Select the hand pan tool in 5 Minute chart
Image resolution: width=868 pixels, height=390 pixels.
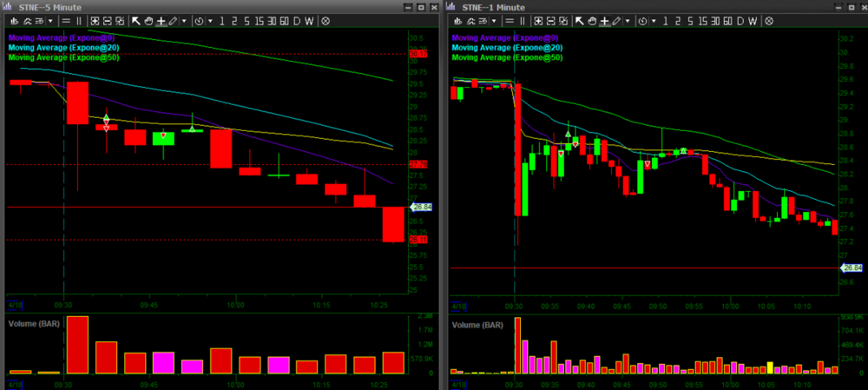point(148,20)
